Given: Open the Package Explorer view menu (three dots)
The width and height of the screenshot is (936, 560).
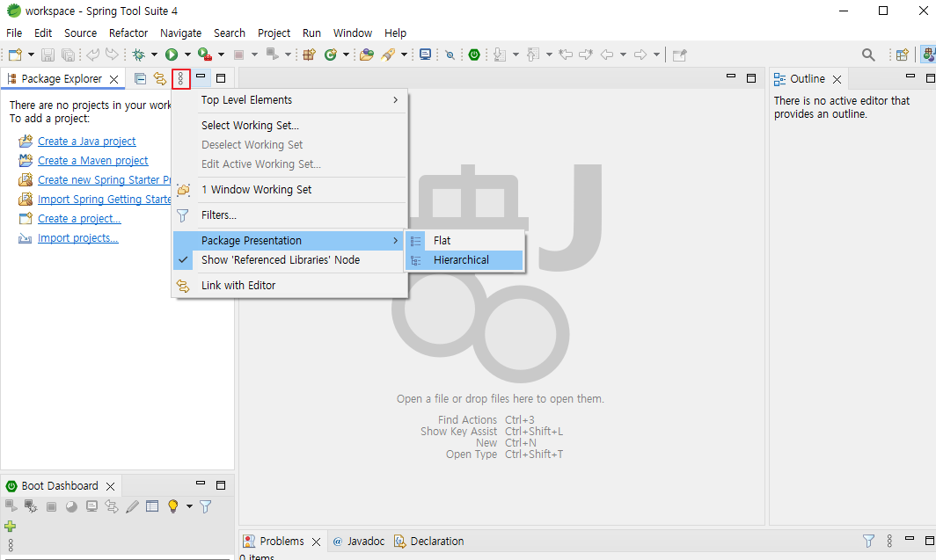Looking at the screenshot, I should tap(180, 79).
